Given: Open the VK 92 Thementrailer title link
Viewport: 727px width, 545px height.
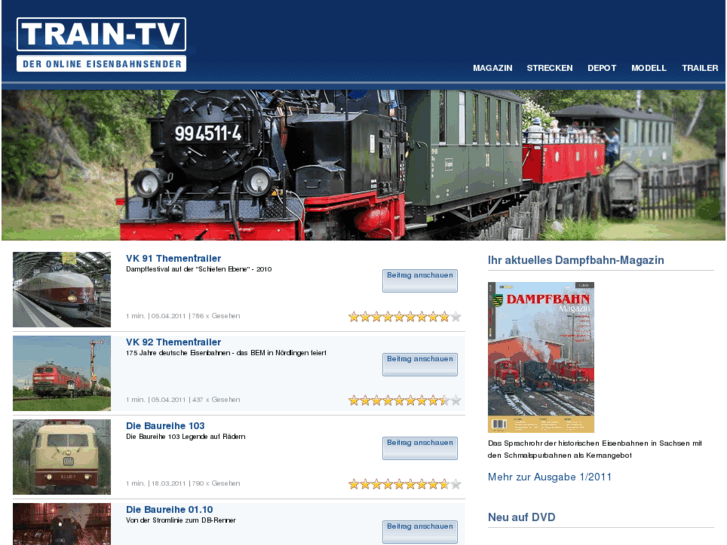Looking at the screenshot, I should [173, 342].
